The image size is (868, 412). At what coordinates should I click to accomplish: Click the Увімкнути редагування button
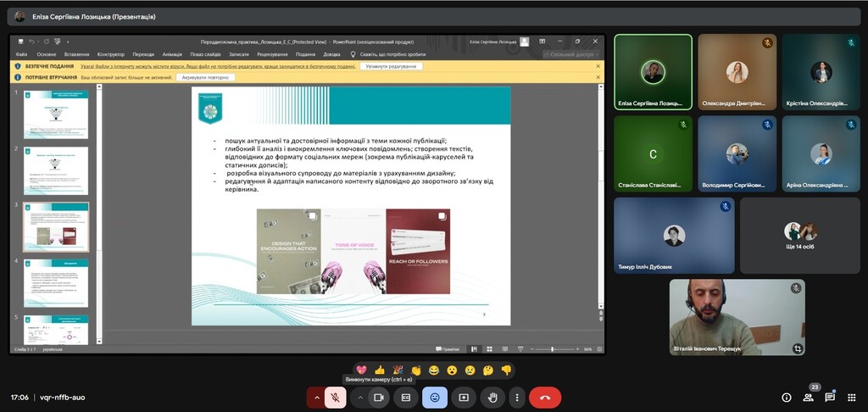(391, 66)
